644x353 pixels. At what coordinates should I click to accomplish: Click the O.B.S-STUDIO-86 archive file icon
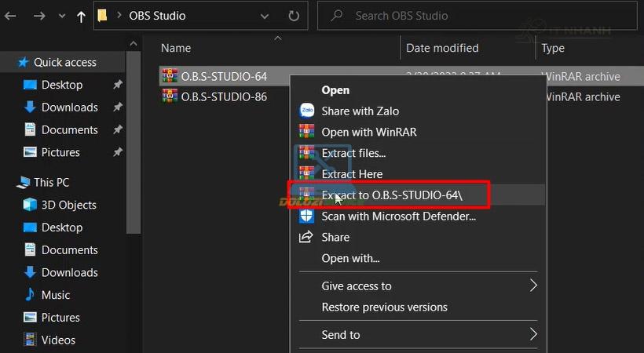point(169,97)
